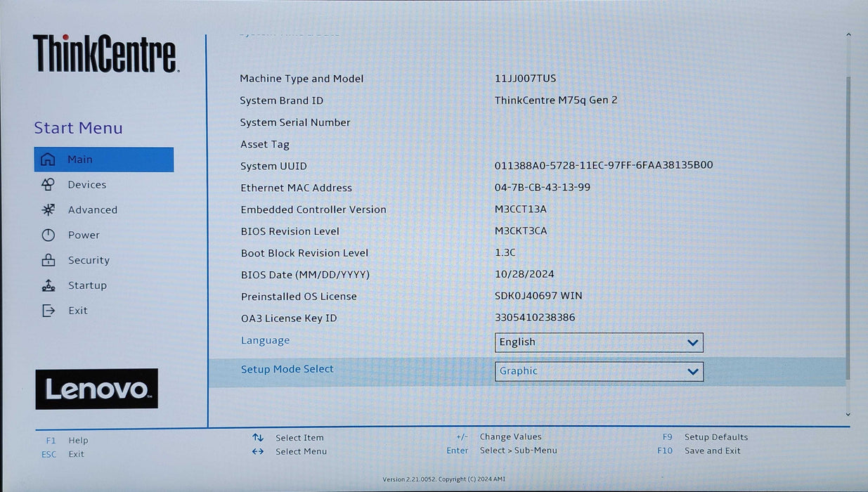The height and width of the screenshot is (492, 868).
Task: Click the Power button icon
Action: click(x=48, y=235)
